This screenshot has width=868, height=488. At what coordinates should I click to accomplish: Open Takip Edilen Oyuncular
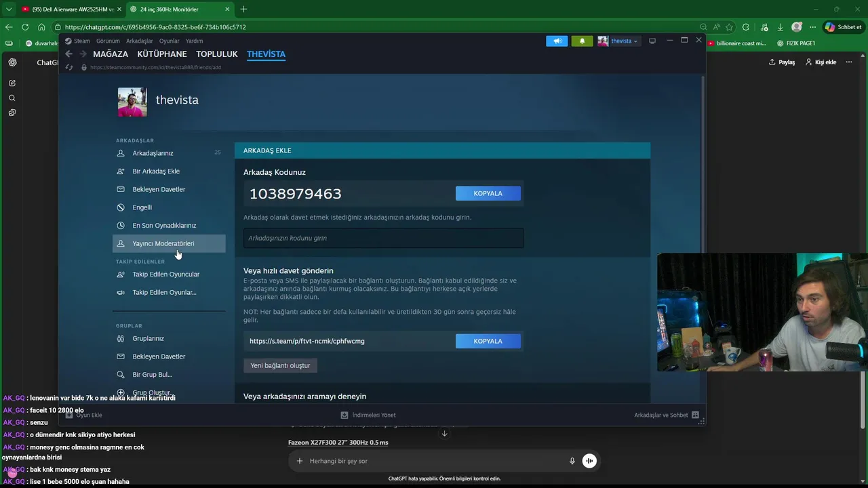(166, 274)
